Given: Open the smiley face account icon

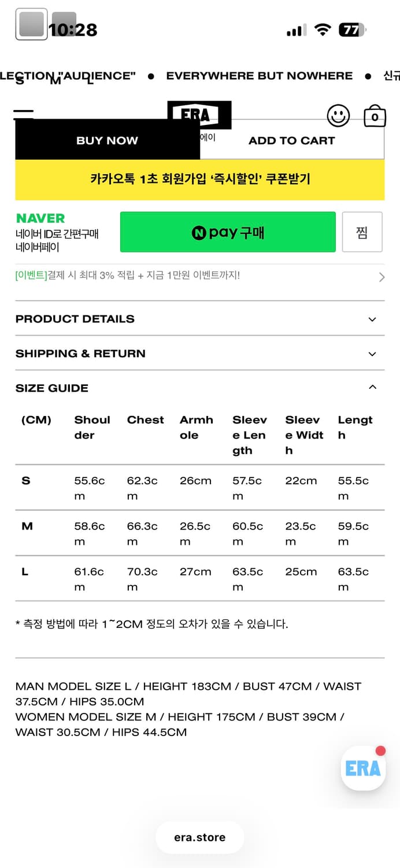Looking at the screenshot, I should [339, 116].
